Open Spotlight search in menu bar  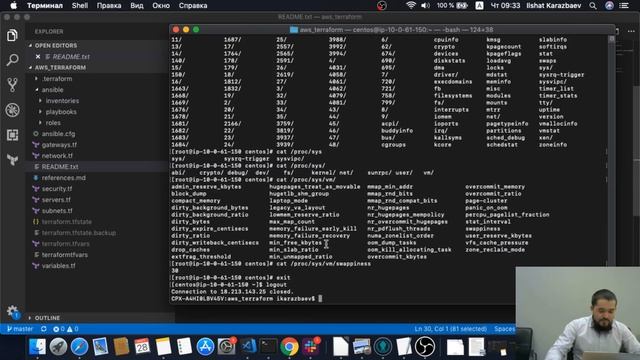(x=593, y=6)
